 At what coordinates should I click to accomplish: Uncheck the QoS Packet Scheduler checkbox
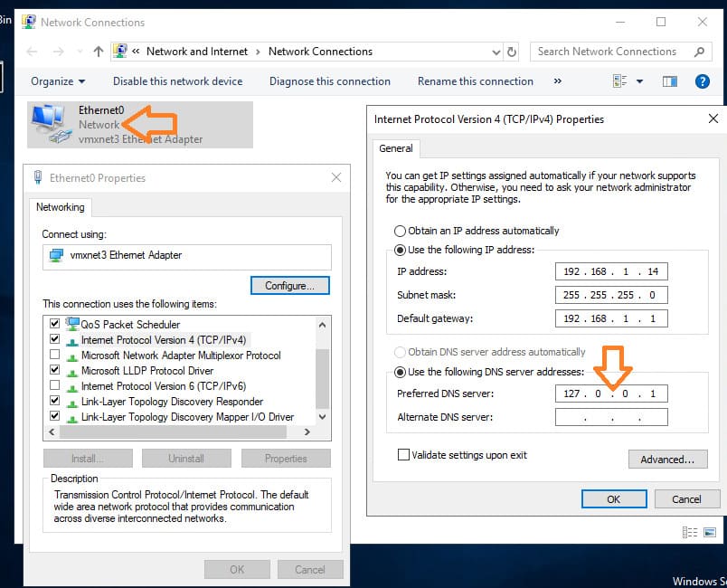pos(55,324)
